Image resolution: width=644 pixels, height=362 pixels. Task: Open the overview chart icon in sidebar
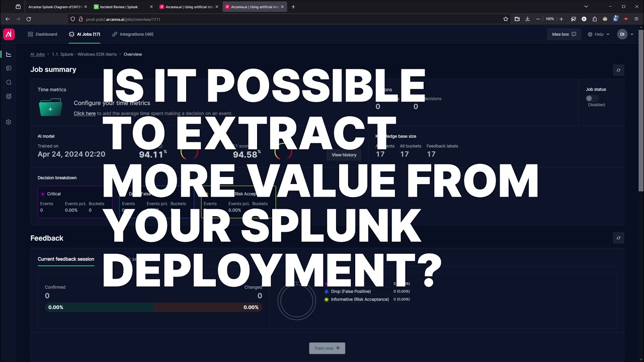(x=9, y=54)
